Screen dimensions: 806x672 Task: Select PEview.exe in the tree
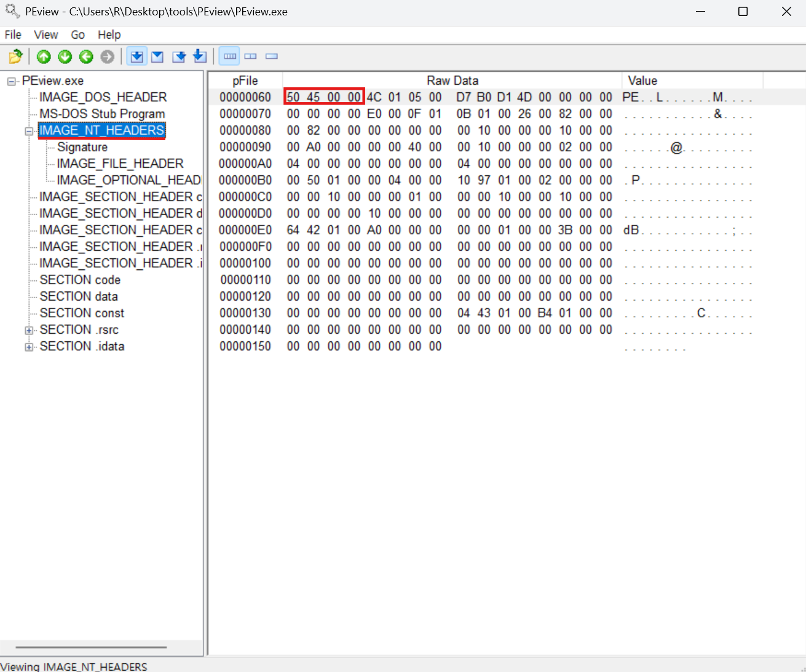(53, 81)
